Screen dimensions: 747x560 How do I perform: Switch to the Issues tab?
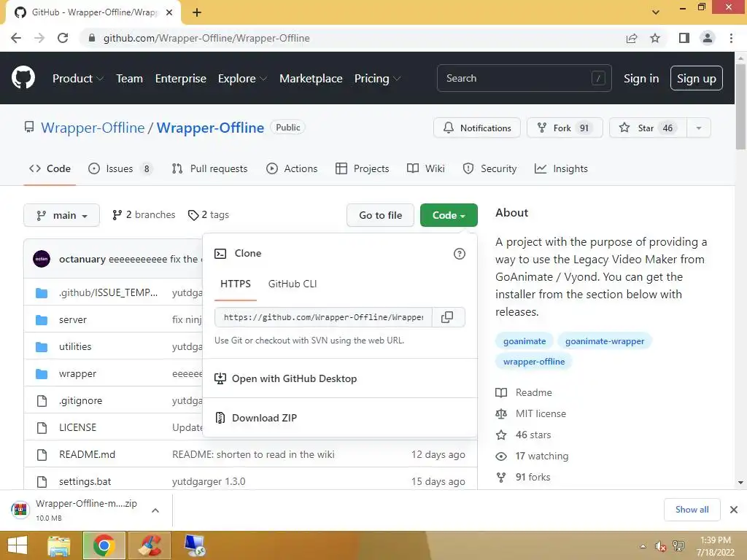[120, 168]
